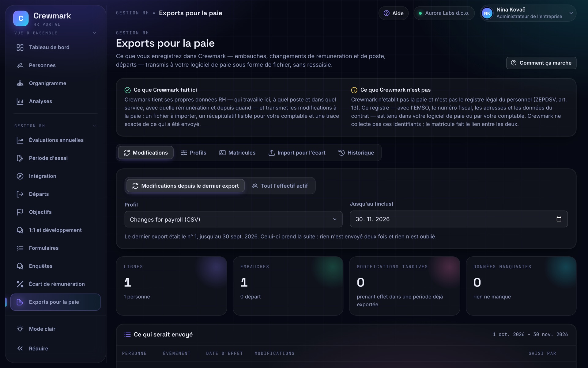Select Modifications depuis le dernier export
The width and height of the screenshot is (588, 368).
click(x=185, y=186)
